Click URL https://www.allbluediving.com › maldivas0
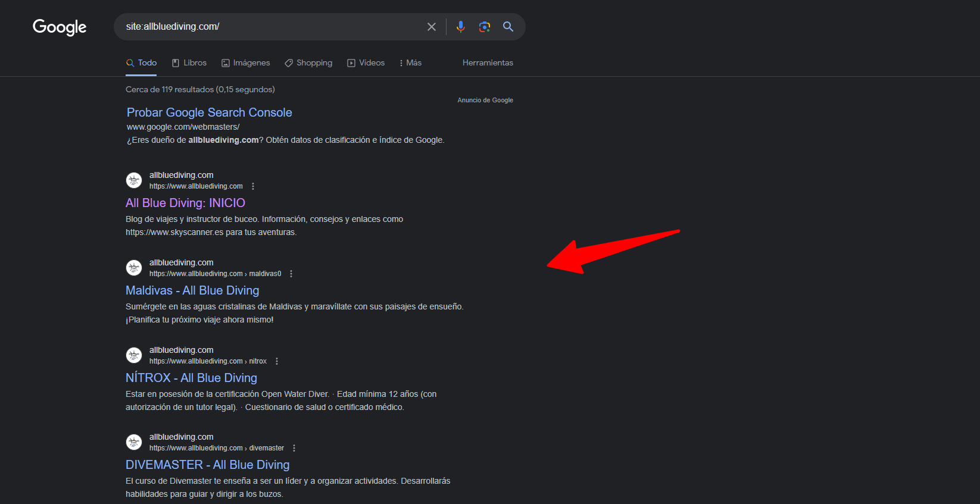The height and width of the screenshot is (504, 980). (216, 274)
